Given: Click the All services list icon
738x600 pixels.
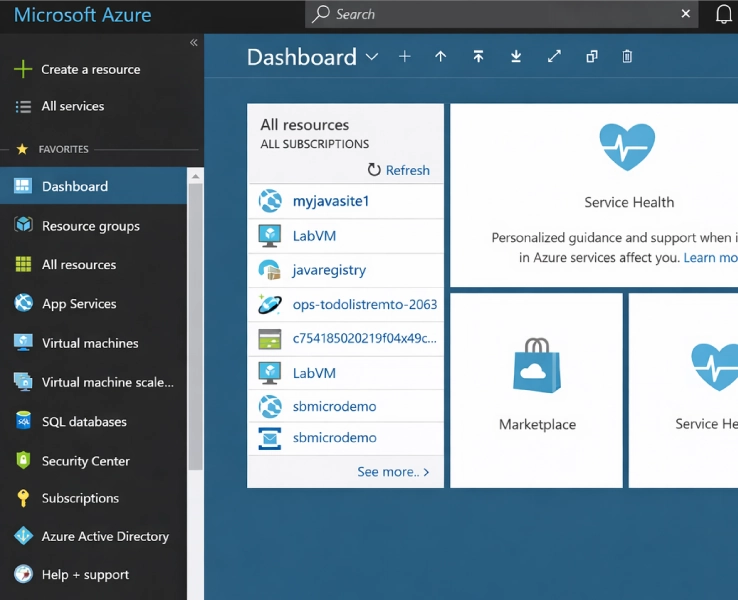Looking at the screenshot, I should pos(23,107).
